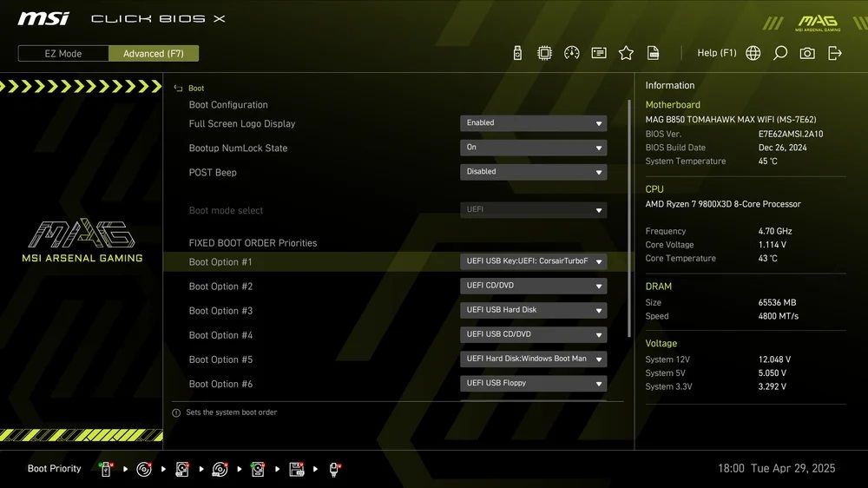Open the hardware monitor gauge icon

pos(571,53)
